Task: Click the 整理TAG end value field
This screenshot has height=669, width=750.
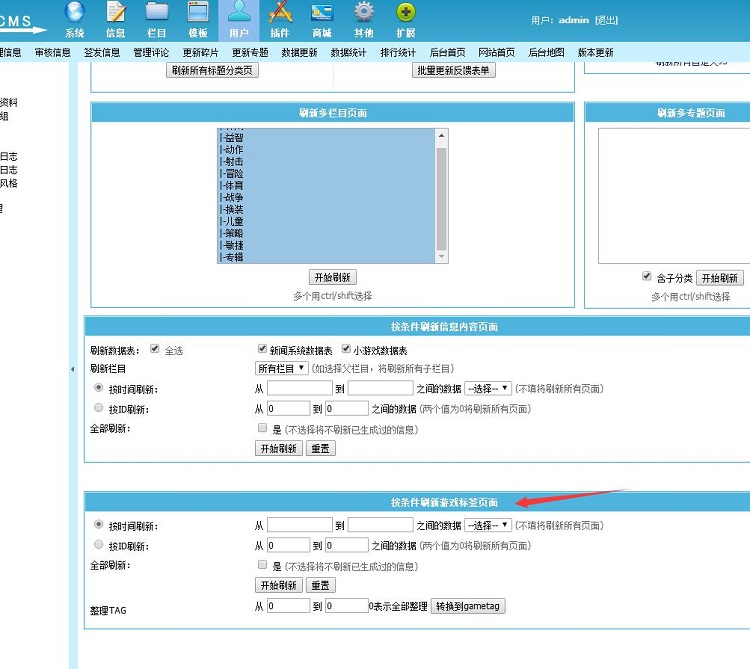Action: 347,606
